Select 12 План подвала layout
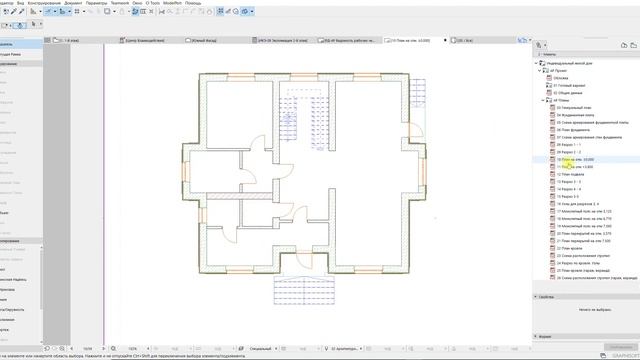This screenshot has height=360, width=640. tap(570, 174)
